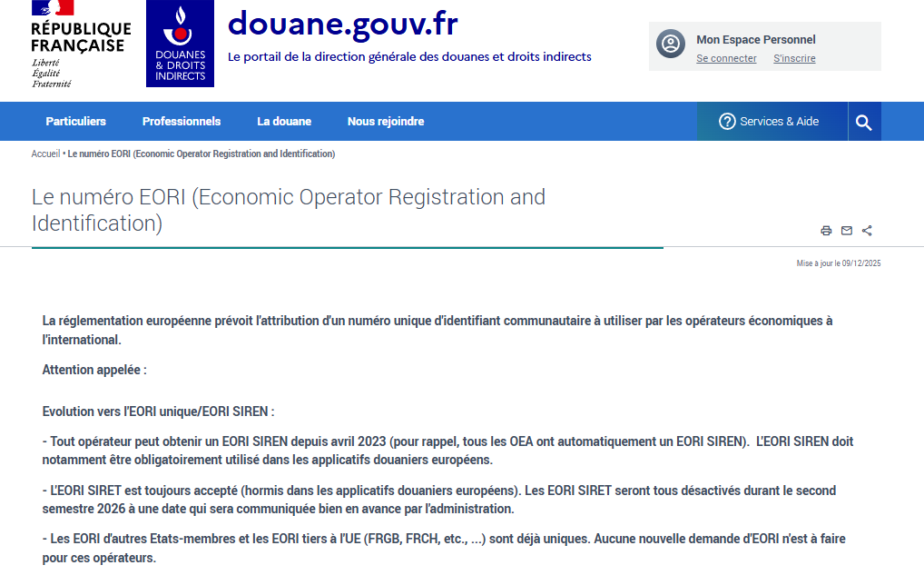This screenshot has width=924, height=585.
Task: Expand the Nous rejoindre menu
Action: point(386,122)
